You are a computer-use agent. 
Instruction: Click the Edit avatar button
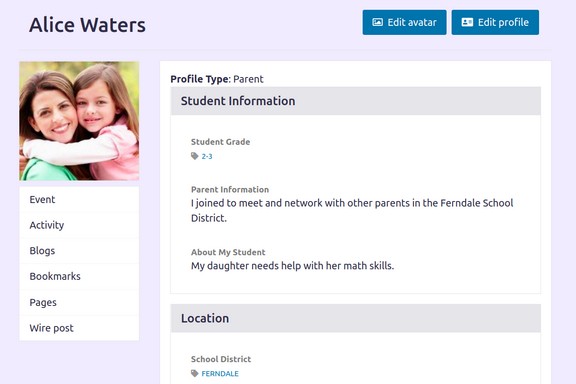point(404,22)
